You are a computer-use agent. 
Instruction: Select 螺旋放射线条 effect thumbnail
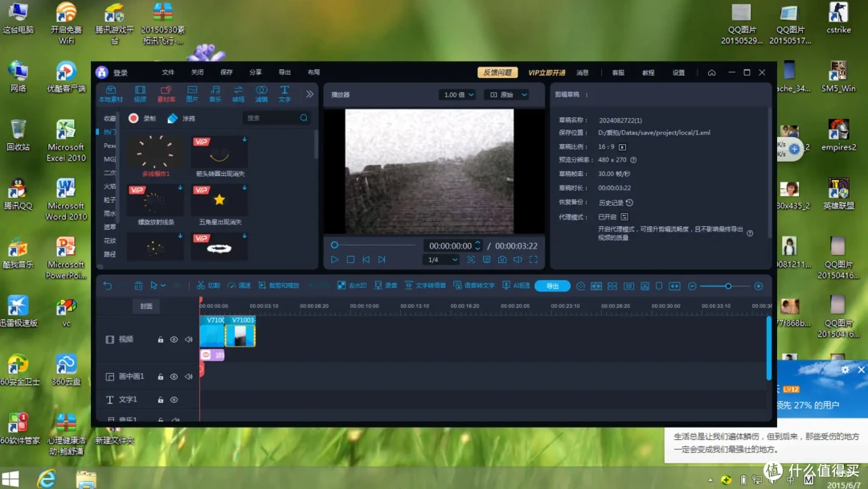tap(156, 200)
